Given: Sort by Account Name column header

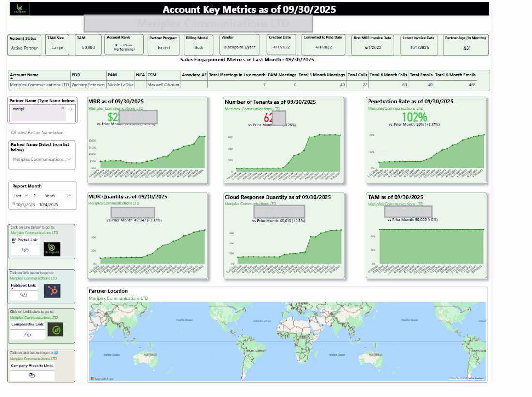Looking at the screenshot, I should pos(24,75).
